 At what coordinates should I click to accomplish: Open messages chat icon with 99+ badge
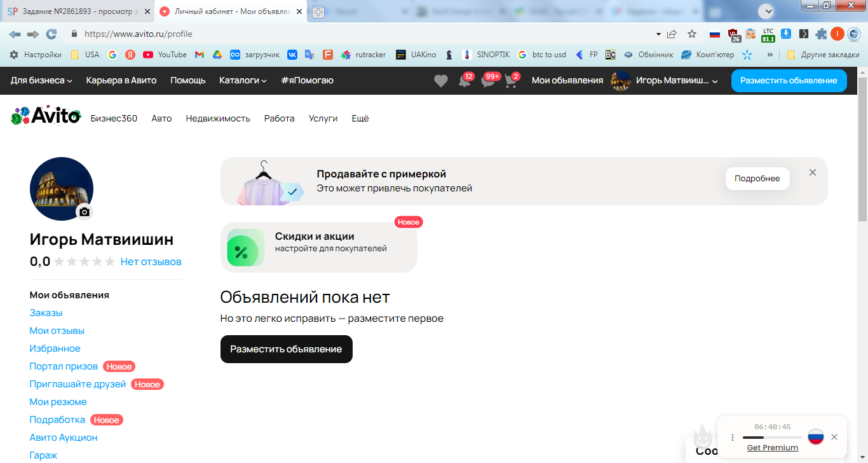point(489,81)
